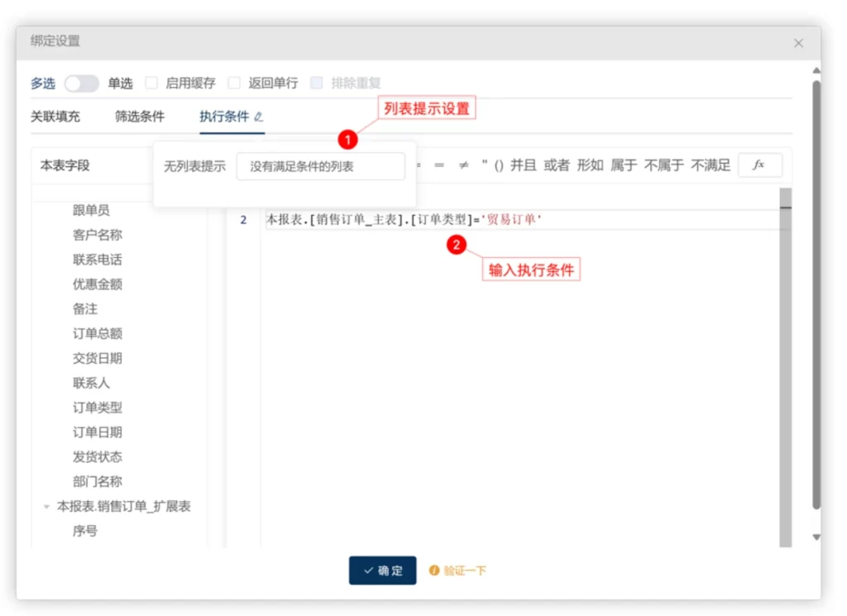
Task: Enable the 启用缓存 checkbox
Action: coord(152,83)
